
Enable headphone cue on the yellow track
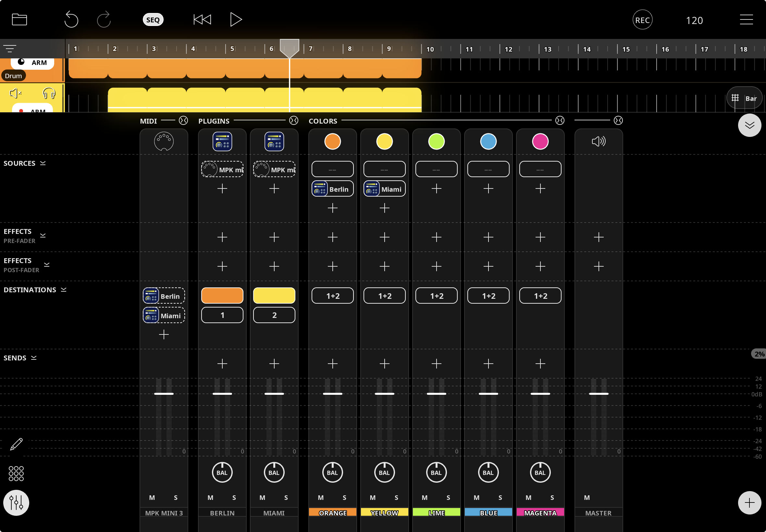49,93
